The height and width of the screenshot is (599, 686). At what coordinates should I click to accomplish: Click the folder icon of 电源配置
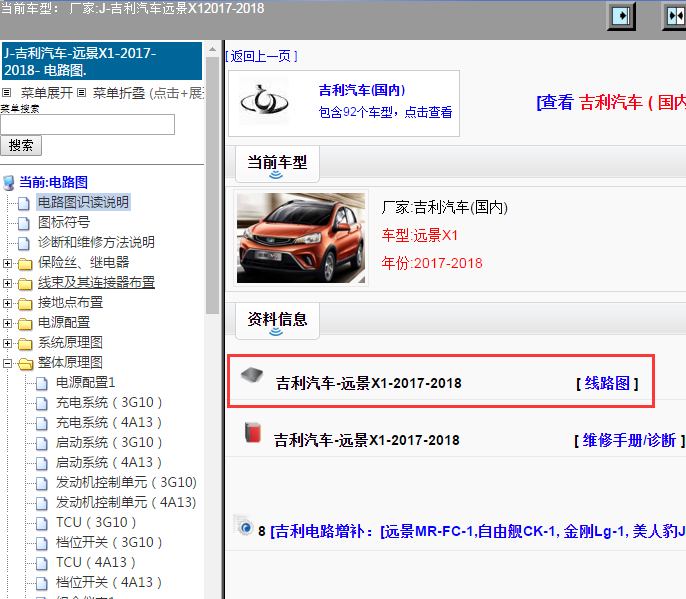pos(25,323)
